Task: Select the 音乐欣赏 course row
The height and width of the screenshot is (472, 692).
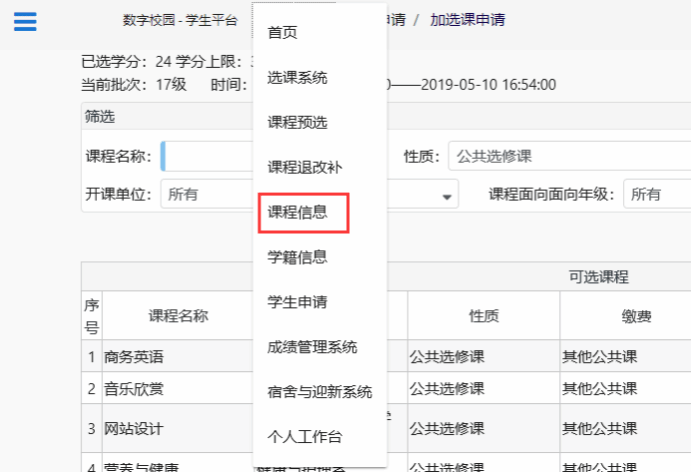Action: [x=134, y=389]
